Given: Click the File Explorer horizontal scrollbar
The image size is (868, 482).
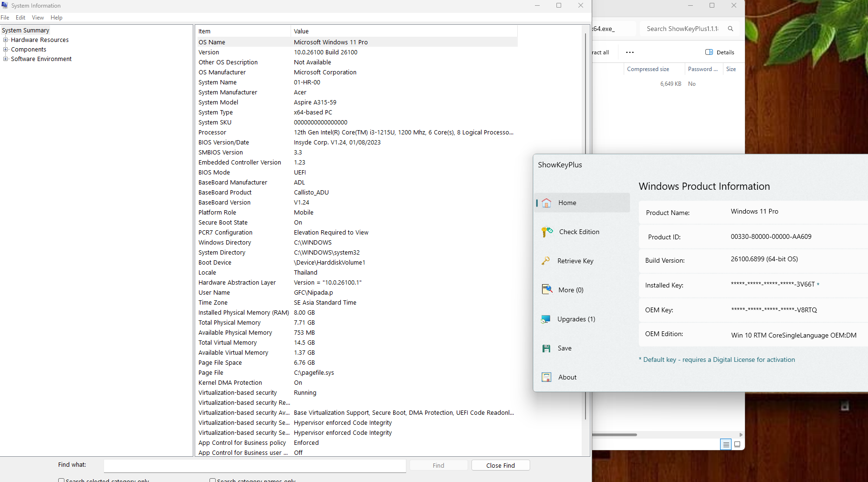Looking at the screenshot, I should coord(615,435).
